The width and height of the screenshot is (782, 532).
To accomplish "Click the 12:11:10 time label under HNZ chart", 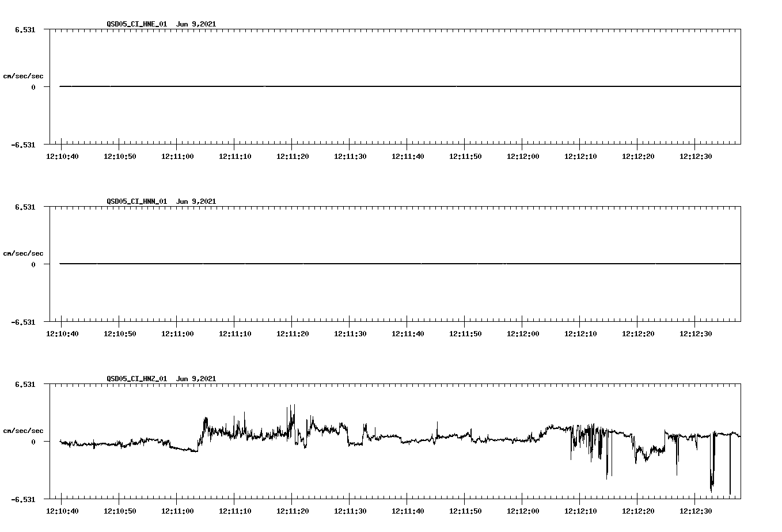I will tap(235, 511).
